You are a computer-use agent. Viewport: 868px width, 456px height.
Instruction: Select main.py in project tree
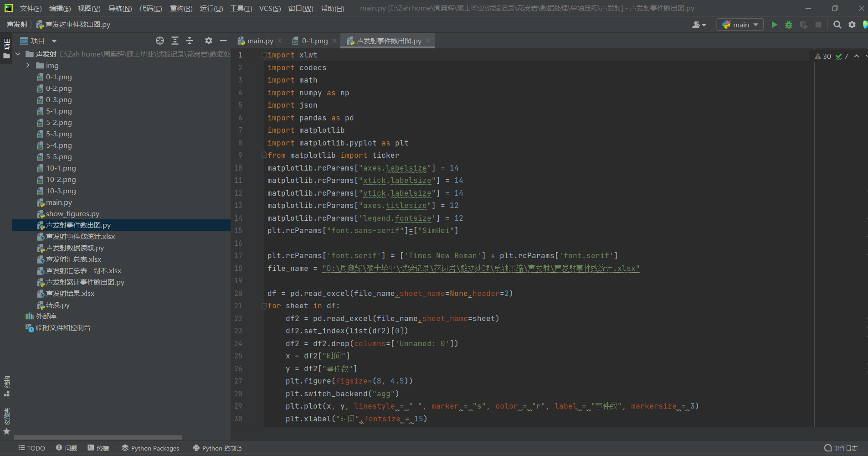point(59,202)
